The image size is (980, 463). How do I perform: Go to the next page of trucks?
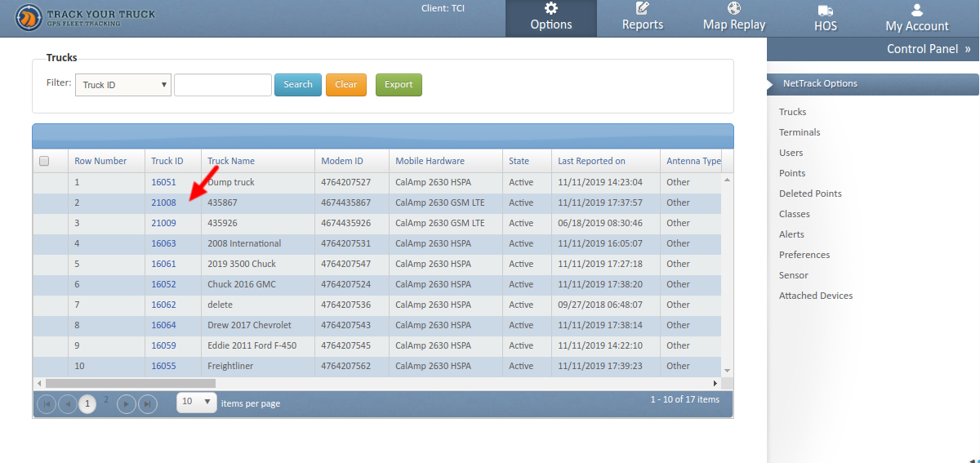(x=126, y=403)
